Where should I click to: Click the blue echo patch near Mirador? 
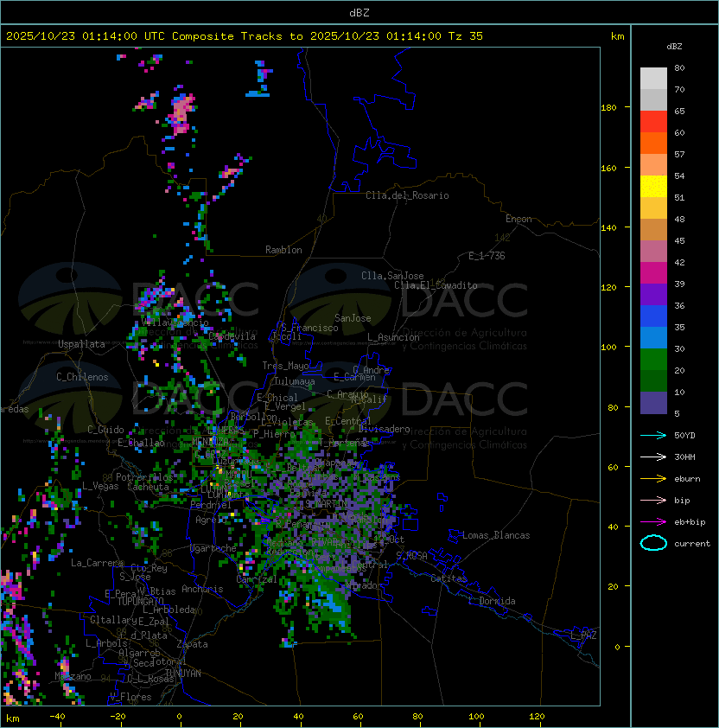pos(333,602)
